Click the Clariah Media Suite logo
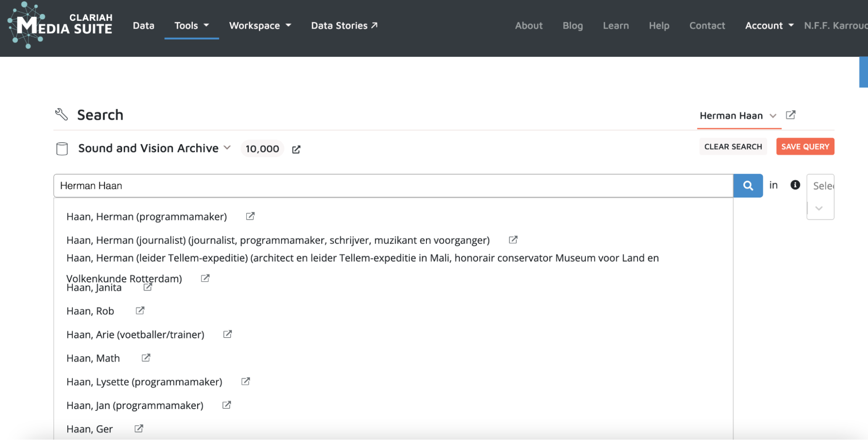 coord(60,25)
